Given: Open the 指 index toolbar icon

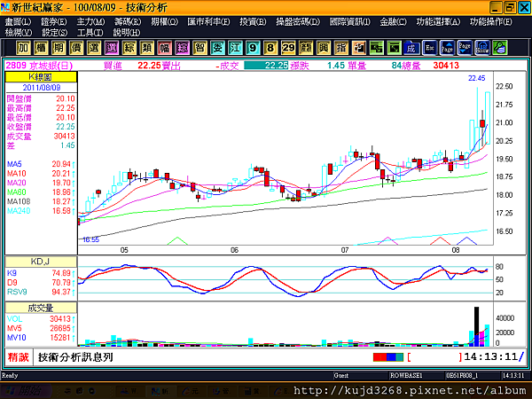Looking at the screenshot, I should [341, 48].
